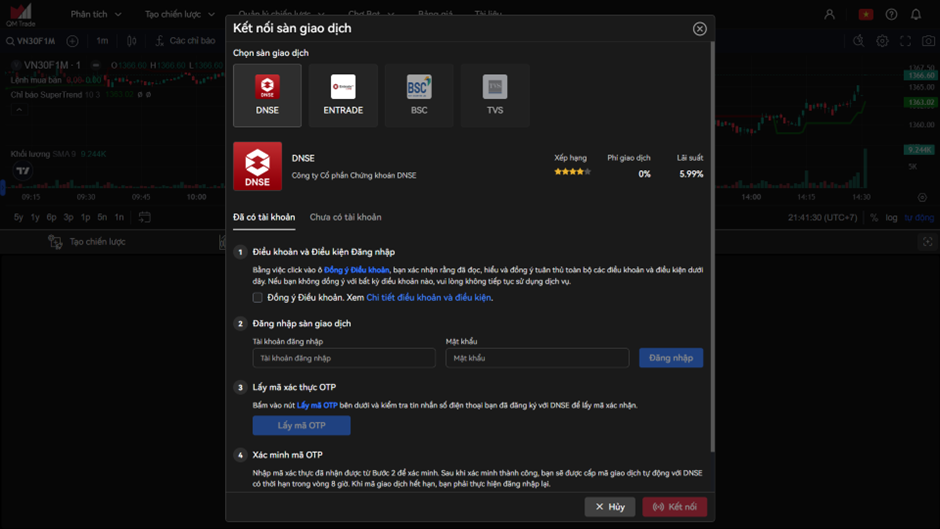
Task: Select the 1m interval button
Action: tap(103, 41)
